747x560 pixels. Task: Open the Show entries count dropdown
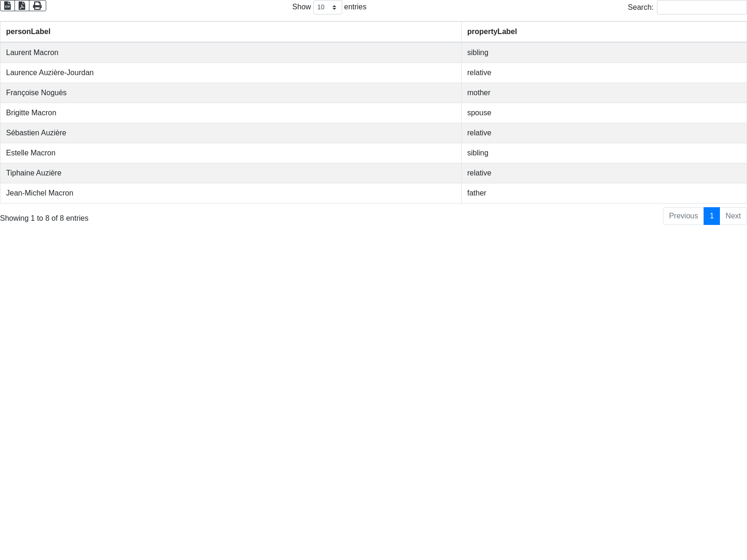(327, 7)
